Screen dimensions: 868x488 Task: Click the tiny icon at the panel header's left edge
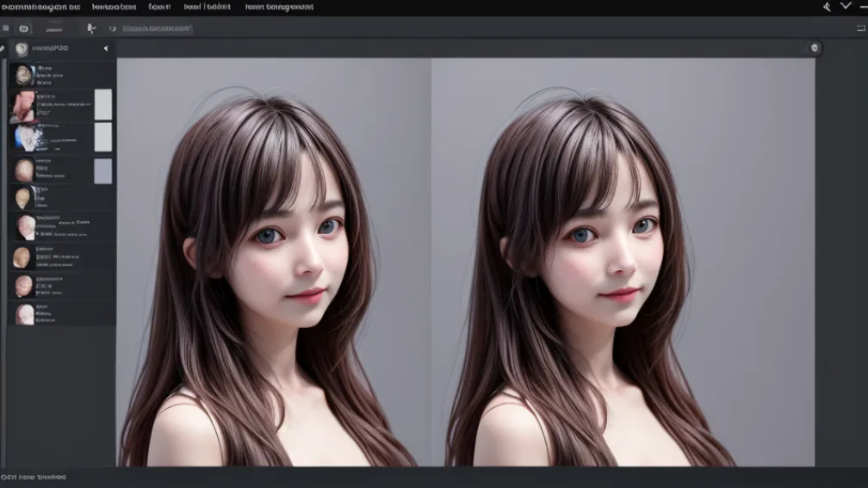[x=3, y=48]
